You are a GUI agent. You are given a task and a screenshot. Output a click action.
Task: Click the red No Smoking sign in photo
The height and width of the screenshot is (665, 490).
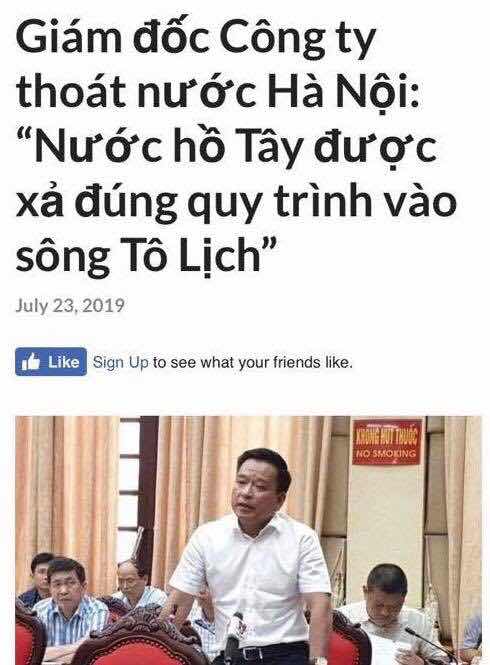click(386, 442)
